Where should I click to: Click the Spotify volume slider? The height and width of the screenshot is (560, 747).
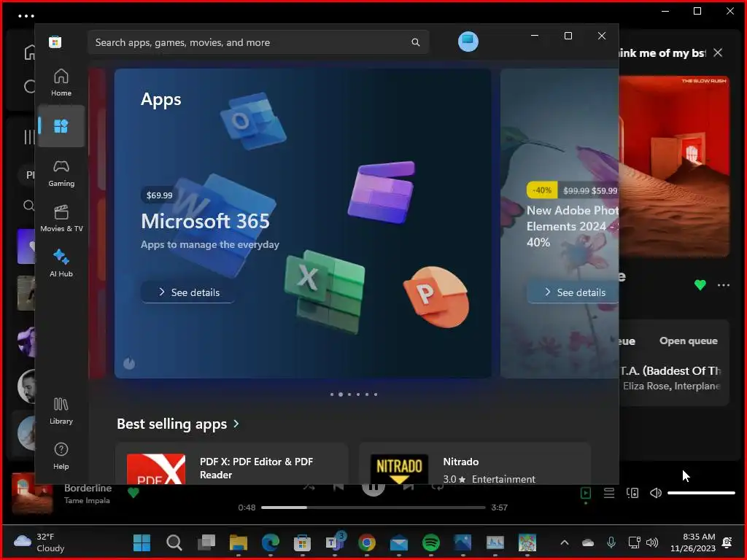click(x=701, y=493)
